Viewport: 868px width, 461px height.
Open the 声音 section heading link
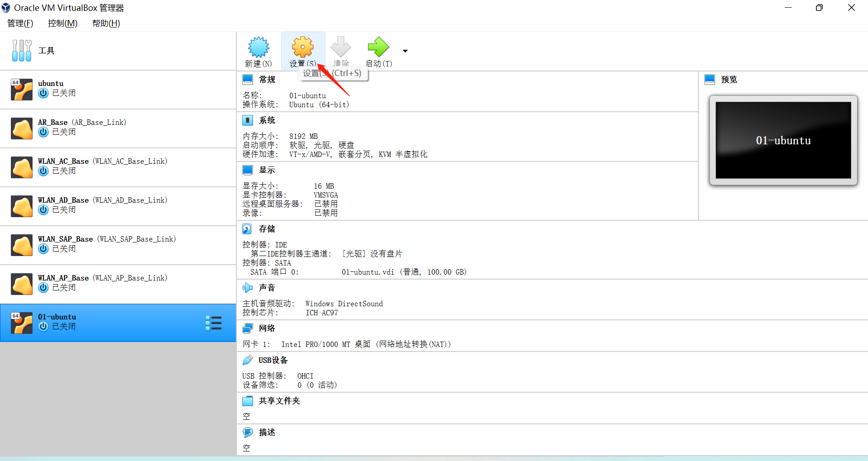pos(267,288)
